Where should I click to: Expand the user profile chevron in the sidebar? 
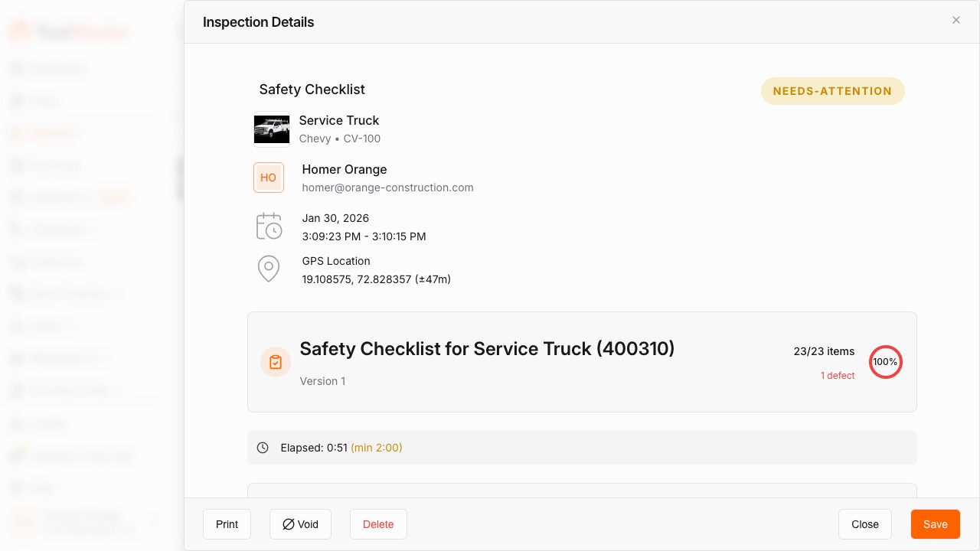coord(154,521)
